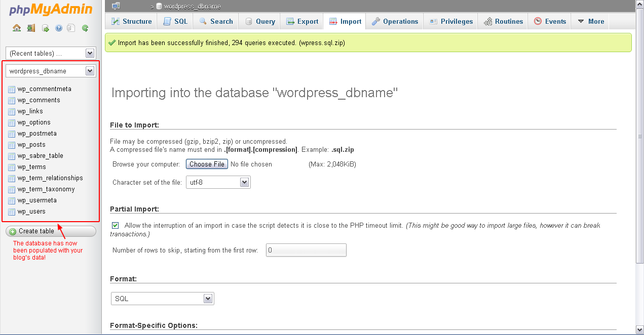Image resolution: width=644 pixels, height=335 pixels.
Task: Click the table icon beside wp_terms
Action: pos(12,167)
